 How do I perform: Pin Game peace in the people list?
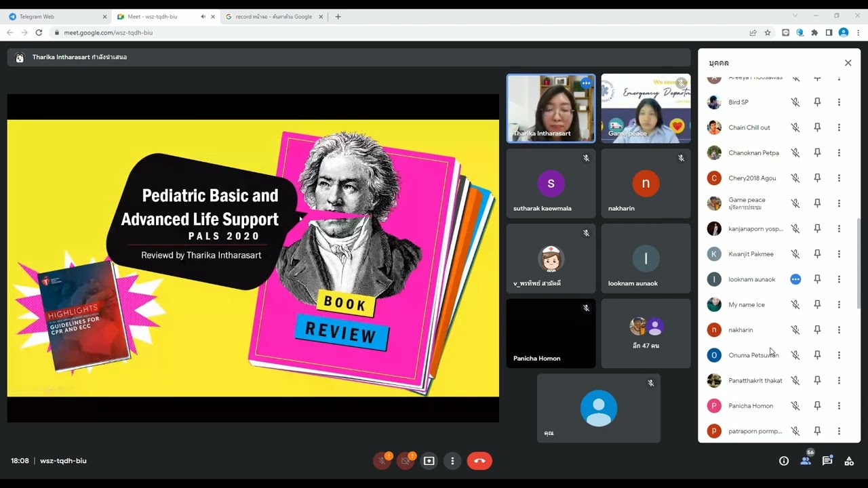(817, 203)
